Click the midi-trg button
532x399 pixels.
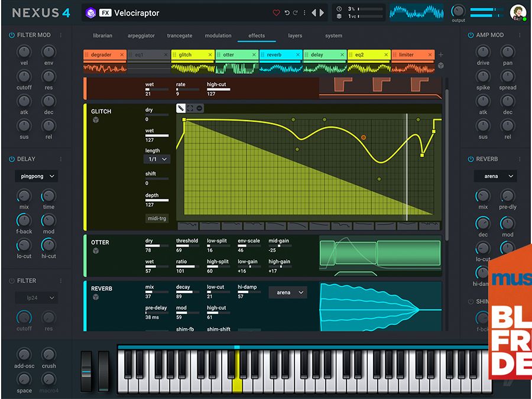tap(157, 218)
